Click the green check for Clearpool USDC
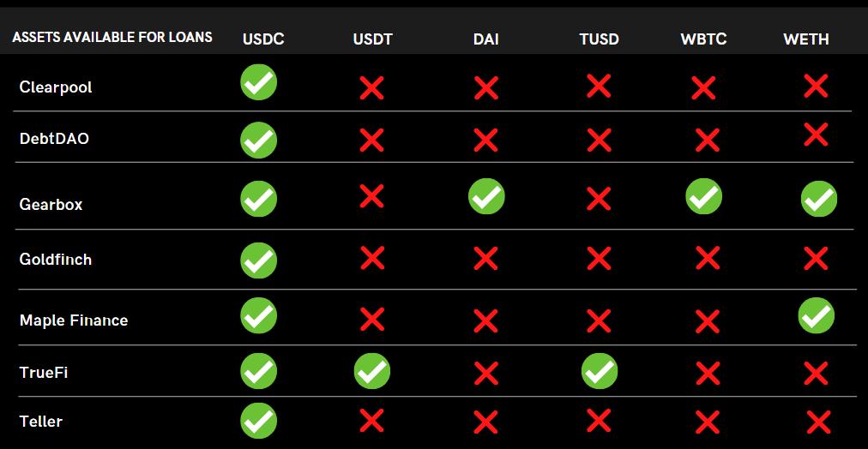 (x=258, y=83)
